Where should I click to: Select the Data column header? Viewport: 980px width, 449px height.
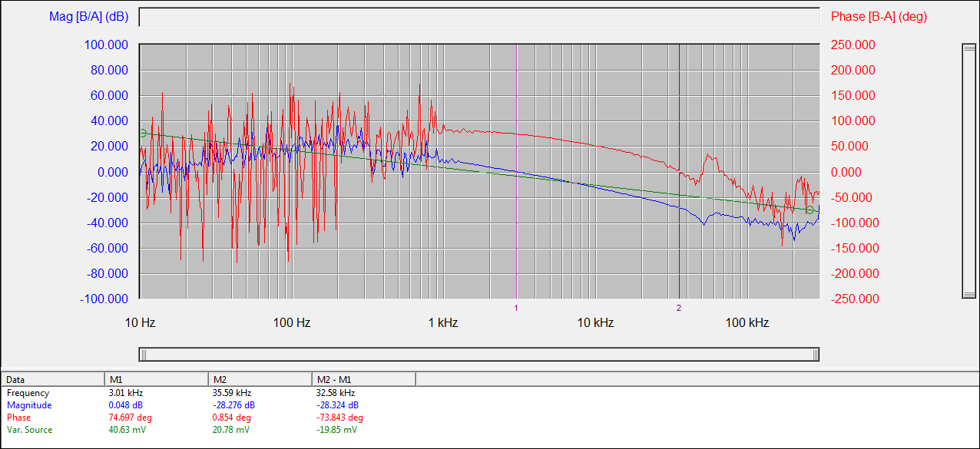[53, 379]
